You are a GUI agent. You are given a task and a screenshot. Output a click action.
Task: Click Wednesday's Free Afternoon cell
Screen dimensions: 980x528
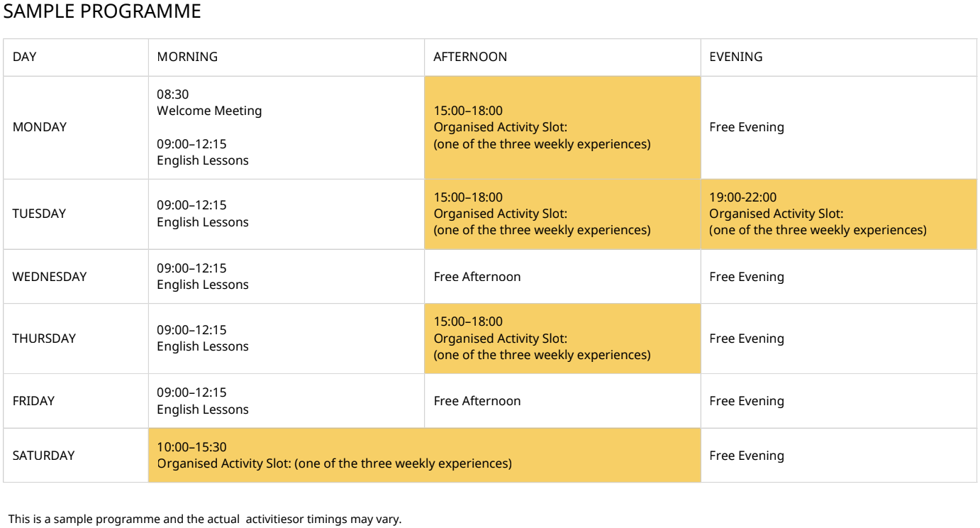coord(562,277)
